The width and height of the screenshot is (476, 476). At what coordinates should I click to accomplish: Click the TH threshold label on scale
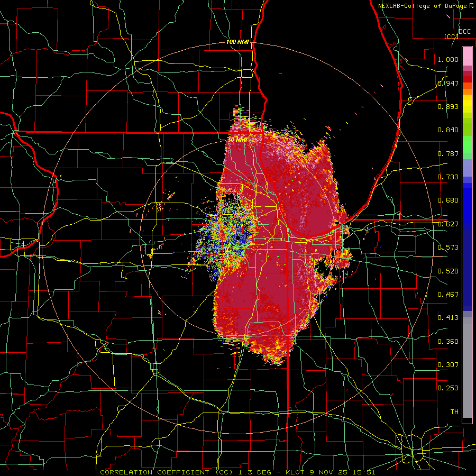454,412
